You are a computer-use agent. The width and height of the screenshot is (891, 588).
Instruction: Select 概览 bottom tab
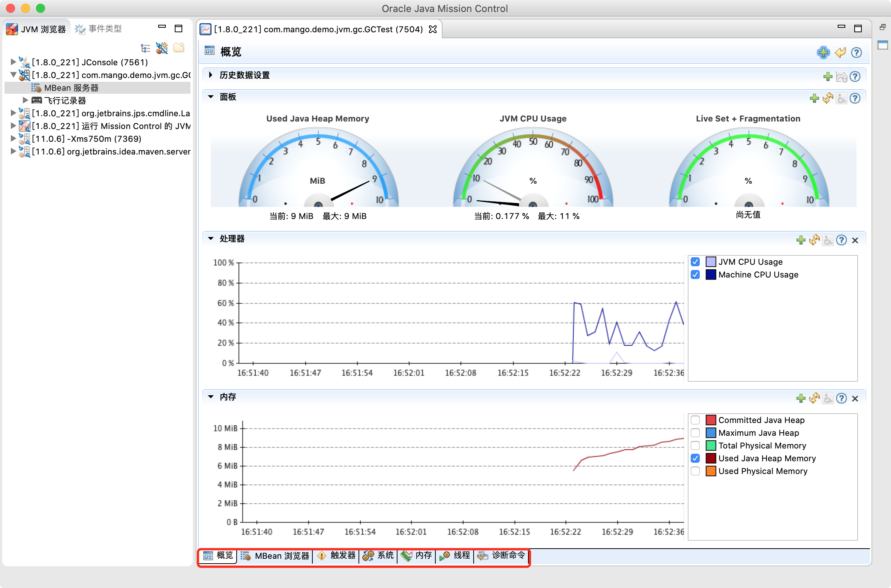[218, 556]
